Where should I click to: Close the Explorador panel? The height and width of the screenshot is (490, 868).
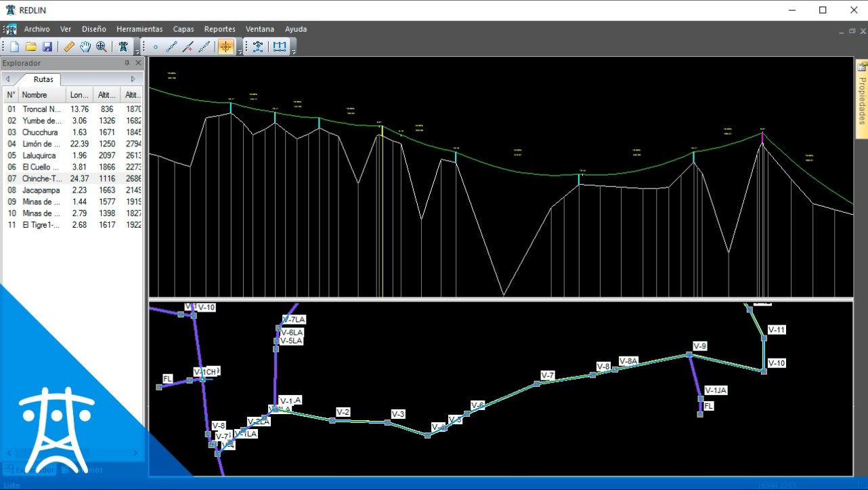[x=138, y=63]
